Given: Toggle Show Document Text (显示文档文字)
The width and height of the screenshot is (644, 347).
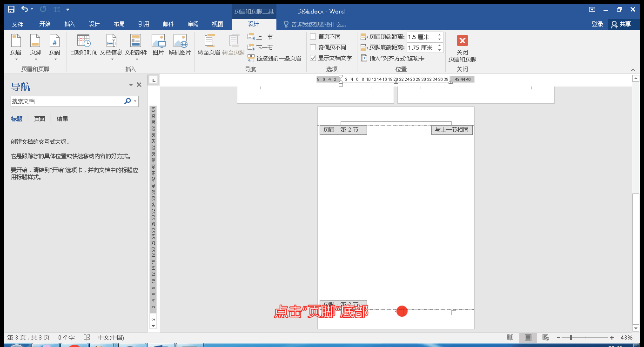Looking at the screenshot, I should pos(331,58).
